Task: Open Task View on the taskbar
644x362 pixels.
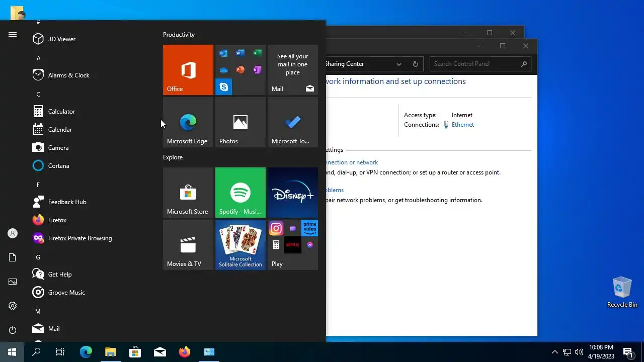Action: (x=60, y=352)
